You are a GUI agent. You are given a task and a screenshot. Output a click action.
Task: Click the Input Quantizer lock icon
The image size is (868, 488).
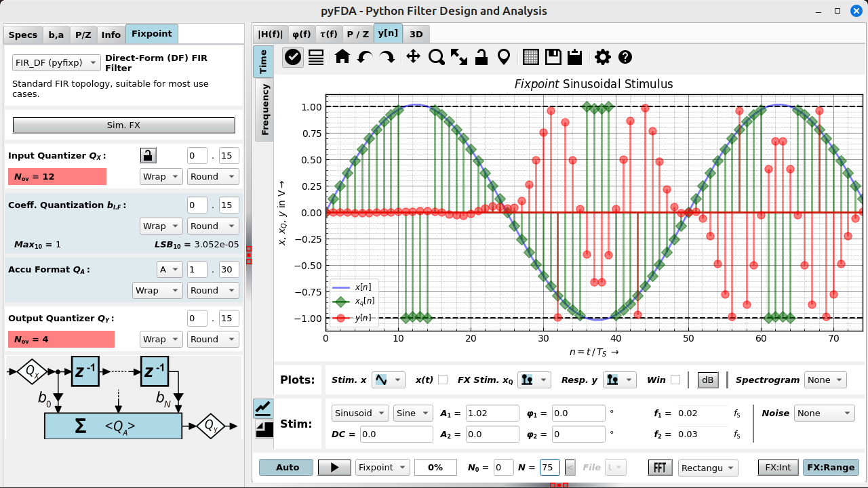(149, 156)
